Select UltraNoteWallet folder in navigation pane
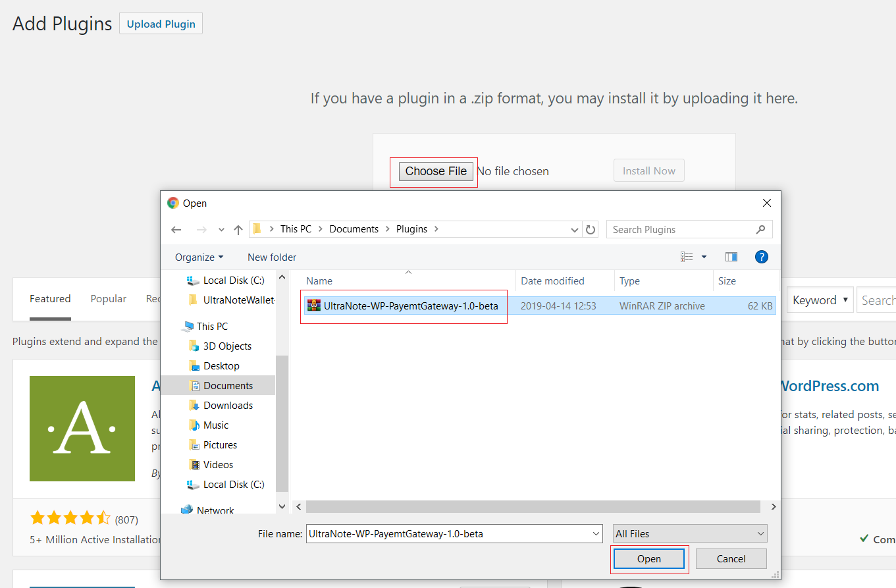Screen dimensions: 896x588 click(x=231, y=300)
